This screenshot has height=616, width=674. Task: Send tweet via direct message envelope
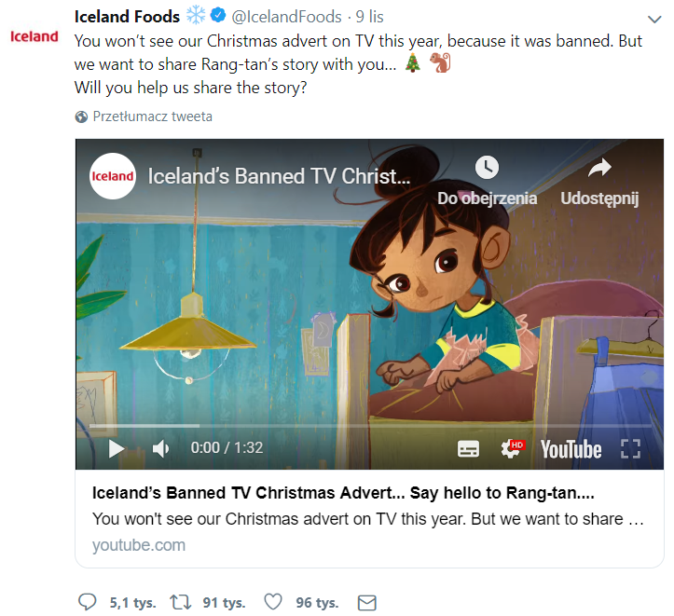367,602
